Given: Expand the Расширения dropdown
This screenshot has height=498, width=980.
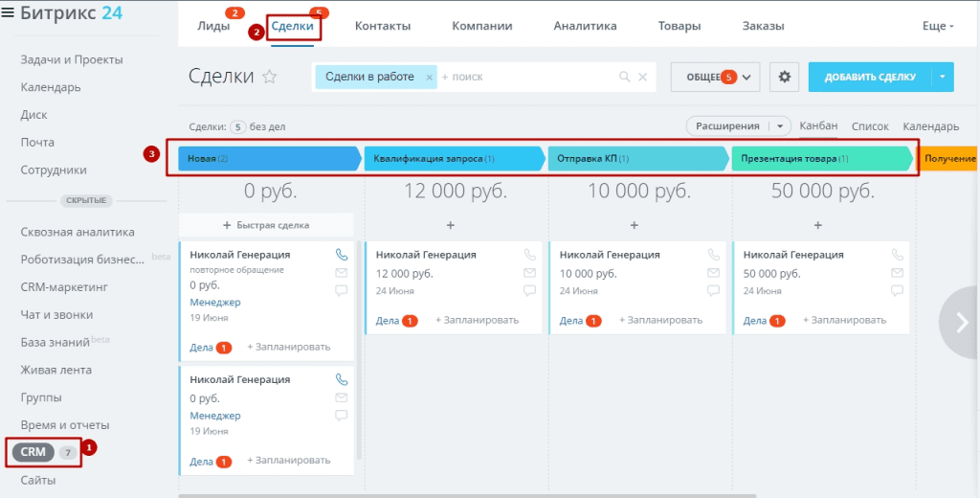Looking at the screenshot, I should (782, 125).
